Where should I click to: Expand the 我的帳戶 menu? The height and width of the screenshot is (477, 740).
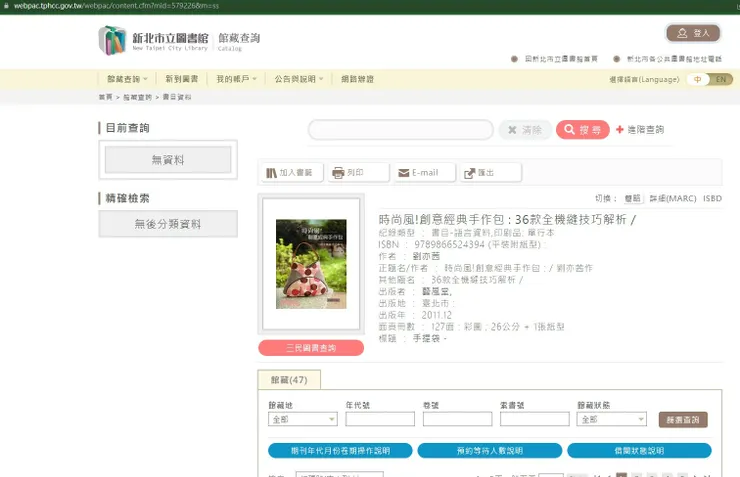pos(236,79)
